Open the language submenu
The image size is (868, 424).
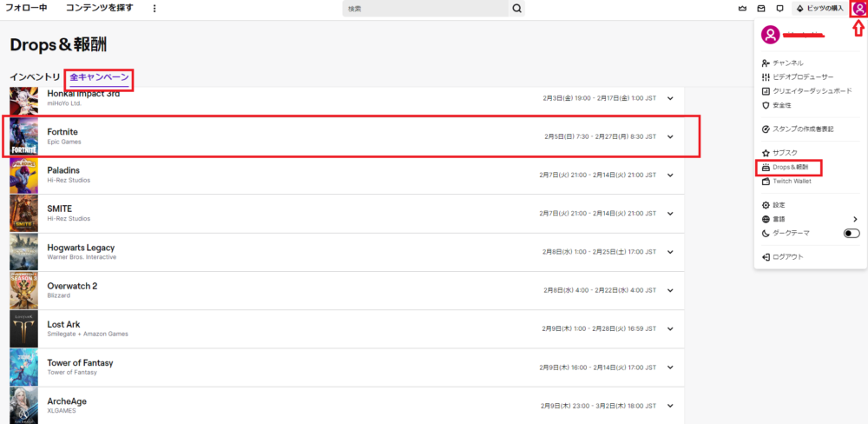coord(854,219)
